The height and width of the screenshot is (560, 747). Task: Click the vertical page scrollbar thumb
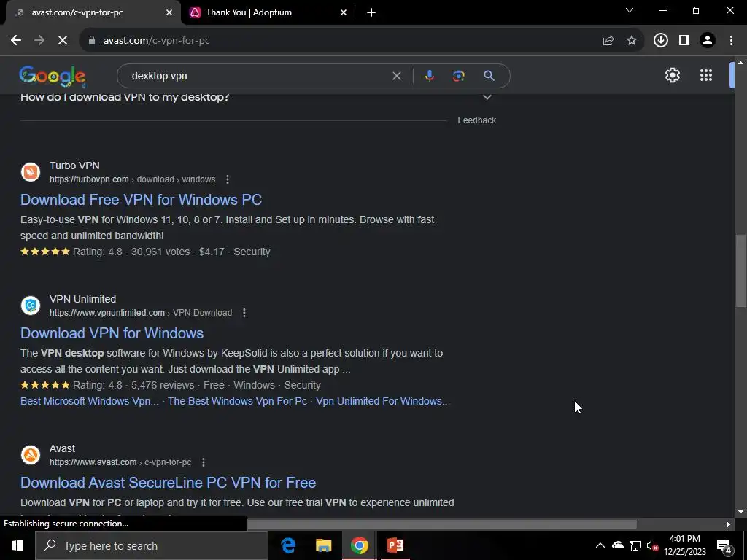tap(740, 271)
